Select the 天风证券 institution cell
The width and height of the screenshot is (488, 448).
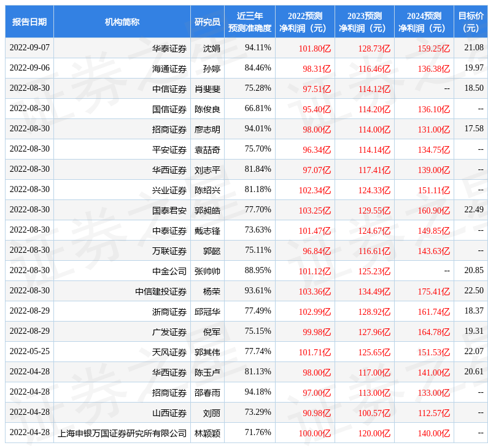[122, 351]
